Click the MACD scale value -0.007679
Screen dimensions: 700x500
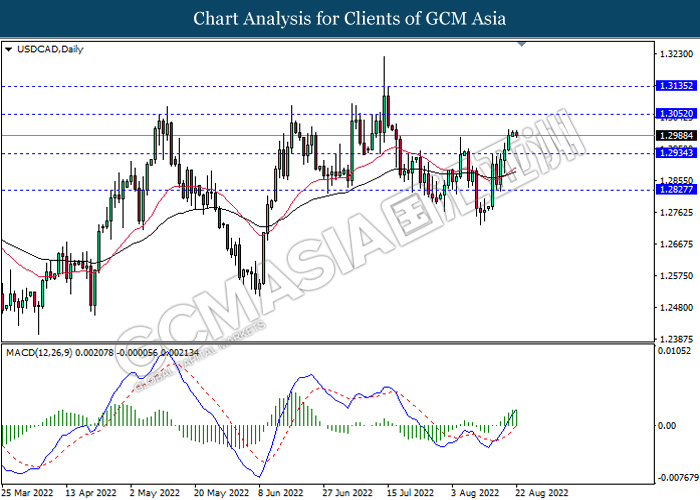tap(678, 478)
